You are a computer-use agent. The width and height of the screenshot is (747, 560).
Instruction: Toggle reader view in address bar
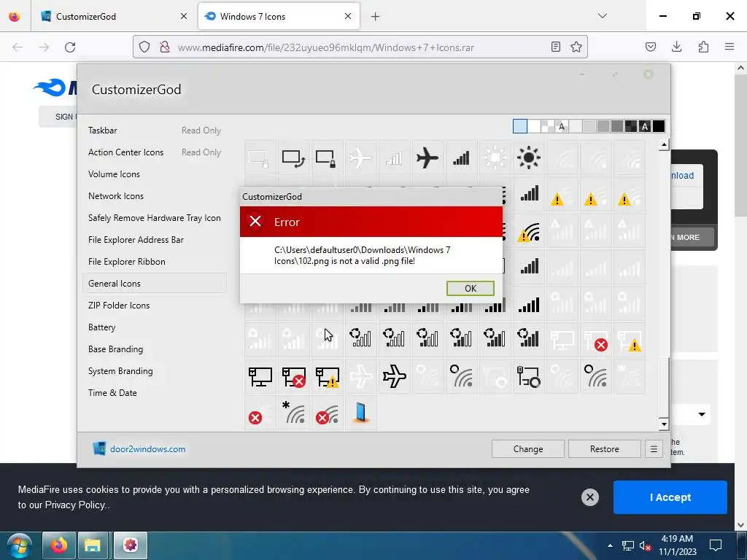555,47
